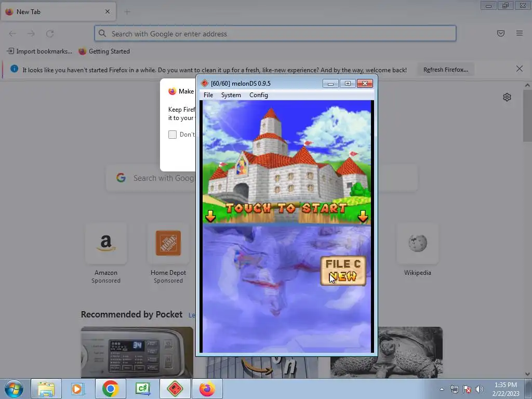The width and height of the screenshot is (532, 399).
Task: Go forward in Firefox history
Action: (x=31, y=34)
